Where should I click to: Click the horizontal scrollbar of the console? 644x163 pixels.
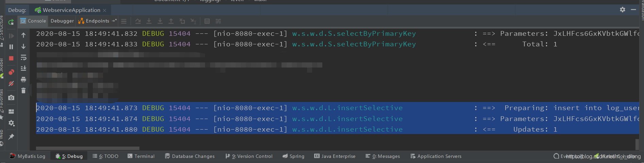(x=88, y=148)
